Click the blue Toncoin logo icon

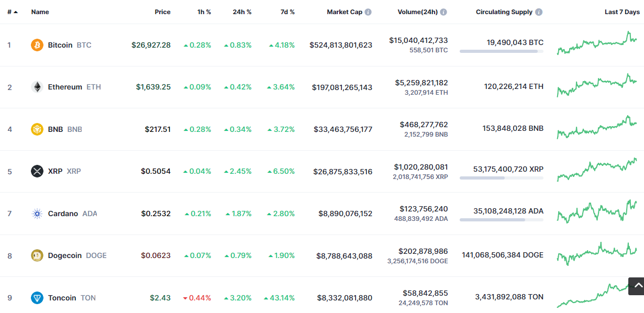tap(37, 298)
